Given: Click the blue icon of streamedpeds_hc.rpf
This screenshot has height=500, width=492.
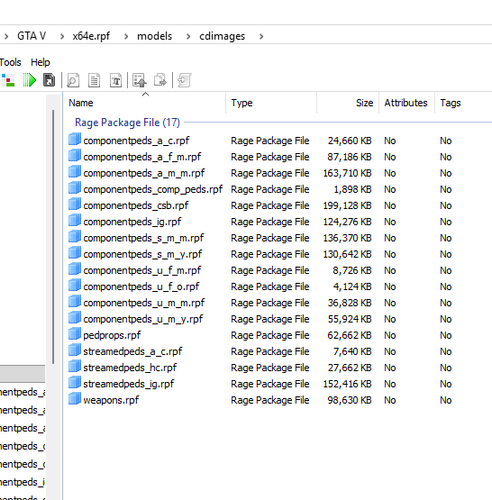Looking at the screenshot, I should [75, 366].
